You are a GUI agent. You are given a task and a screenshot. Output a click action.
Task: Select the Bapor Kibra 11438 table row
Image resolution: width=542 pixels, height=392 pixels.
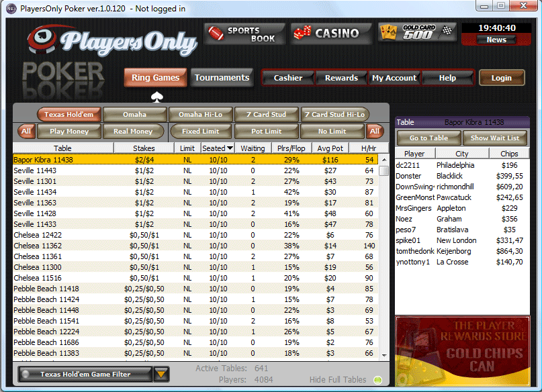(x=195, y=160)
